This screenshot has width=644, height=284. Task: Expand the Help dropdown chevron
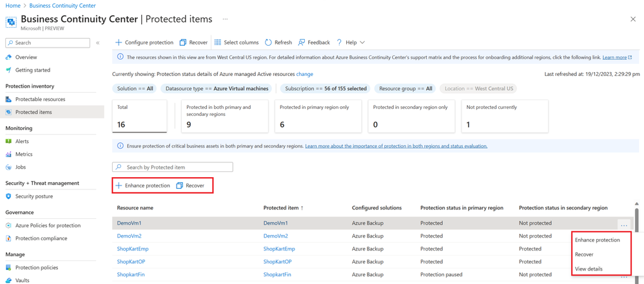[x=362, y=43]
